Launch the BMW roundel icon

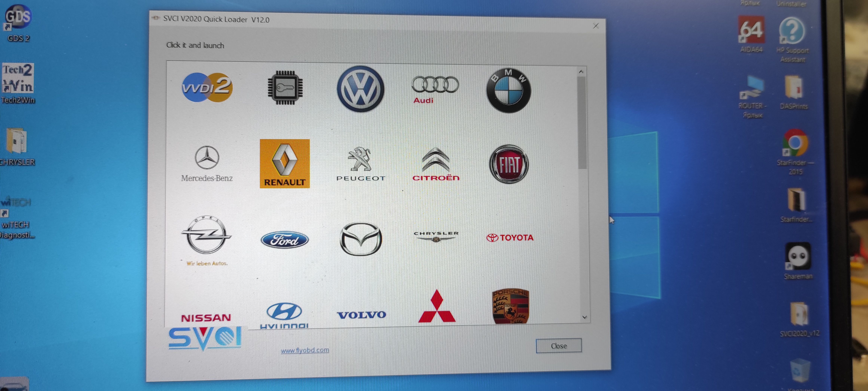(508, 90)
